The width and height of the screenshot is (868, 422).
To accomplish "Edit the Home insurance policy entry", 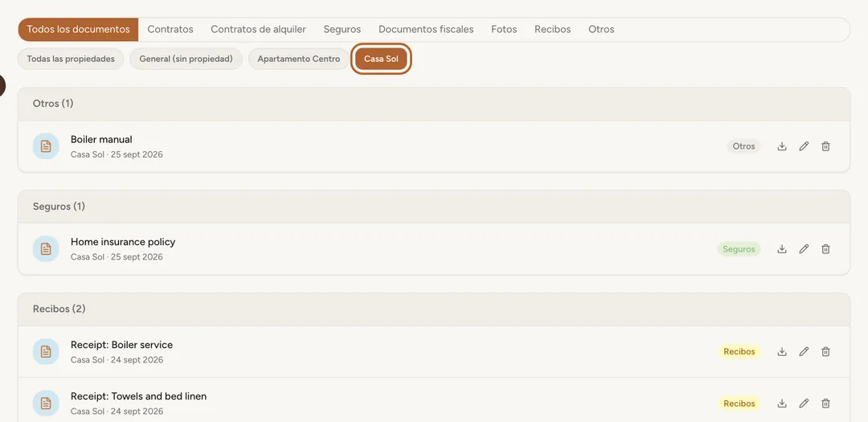I will (804, 249).
